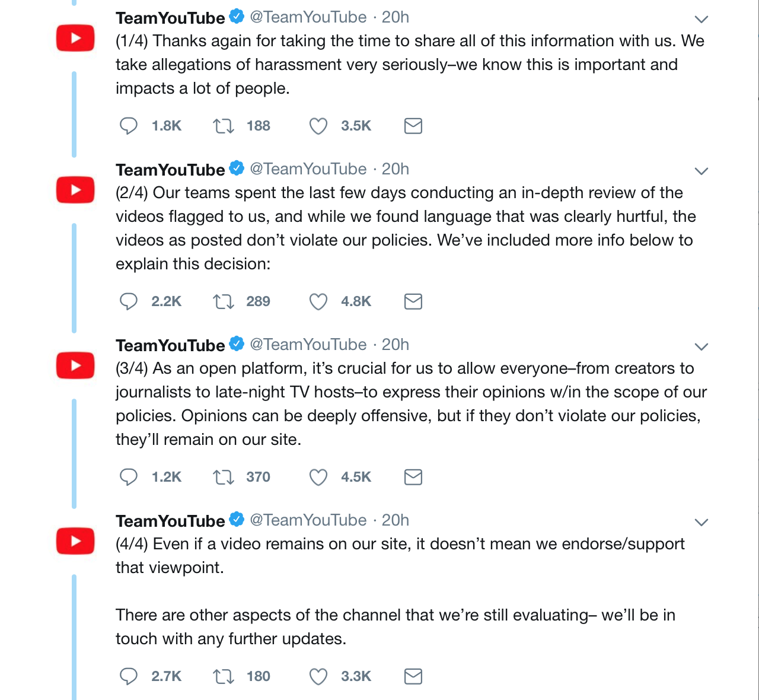The height and width of the screenshot is (700, 759).
Task: Open the 20h timestamp of the (4/4) tweet
Action: [396, 520]
